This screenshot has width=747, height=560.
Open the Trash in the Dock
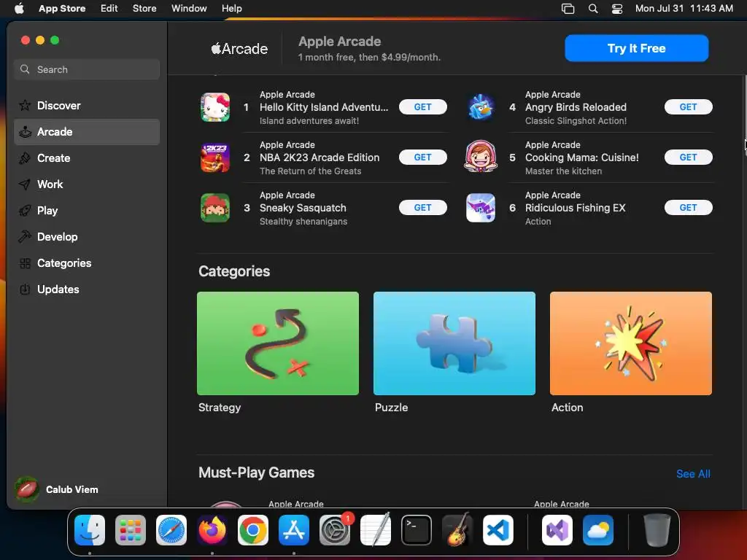[x=657, y=529]
